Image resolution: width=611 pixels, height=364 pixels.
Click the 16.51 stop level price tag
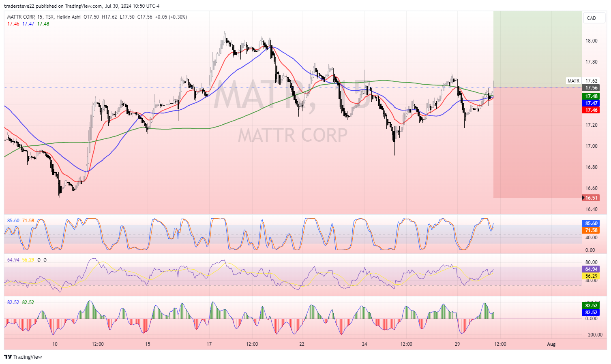tap(591, 198)
